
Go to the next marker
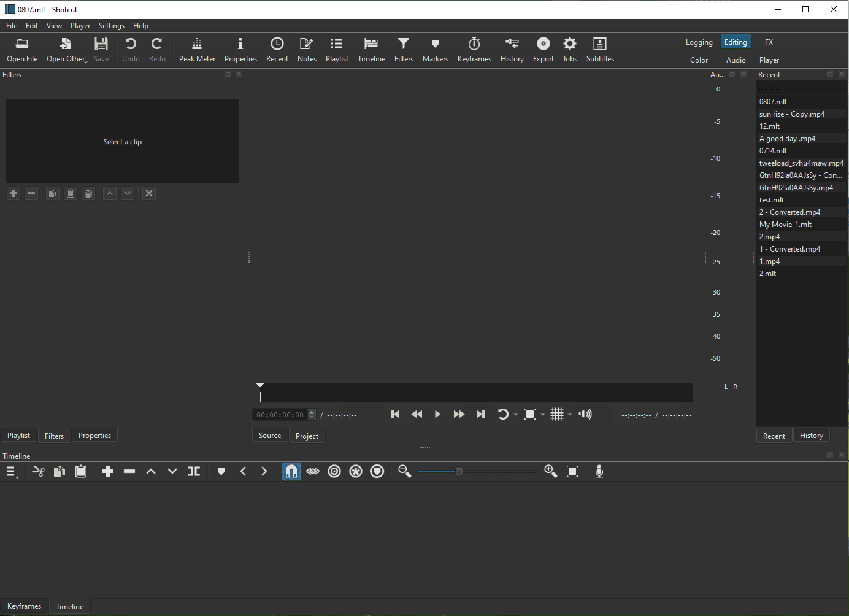pos(264,471)
